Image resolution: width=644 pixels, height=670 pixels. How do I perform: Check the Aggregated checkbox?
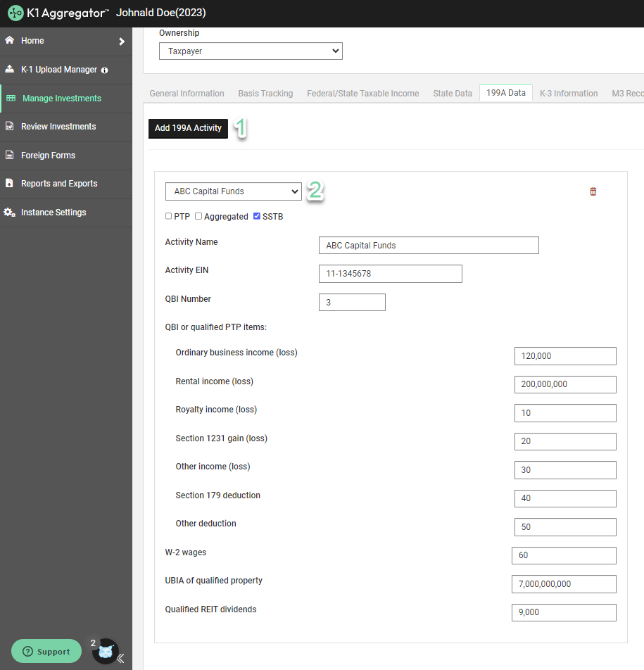point(198,216)
